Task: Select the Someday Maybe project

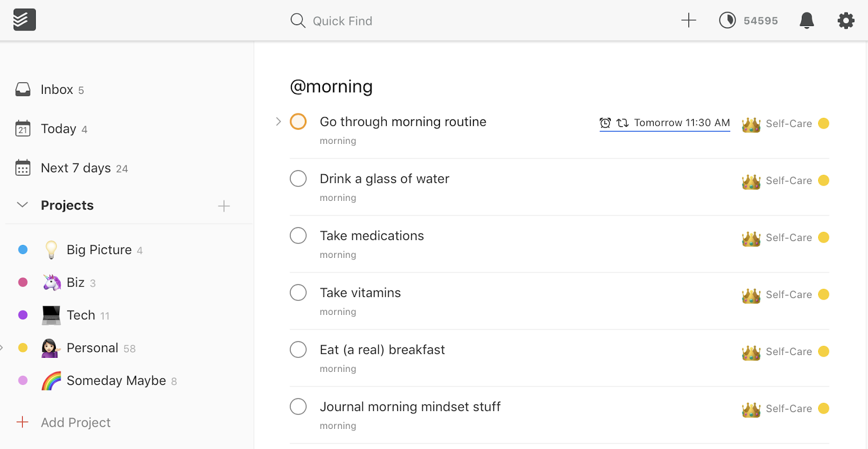Action: [116, 380]
